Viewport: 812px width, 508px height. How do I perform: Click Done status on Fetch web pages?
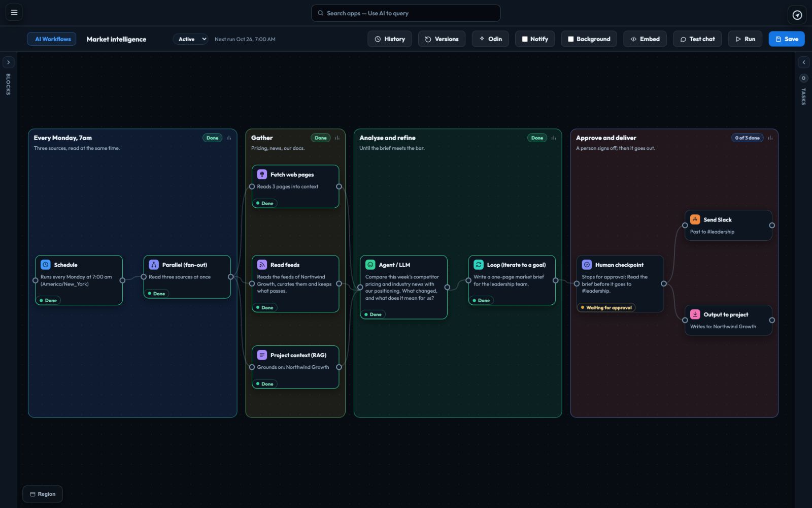coord(265,203)
